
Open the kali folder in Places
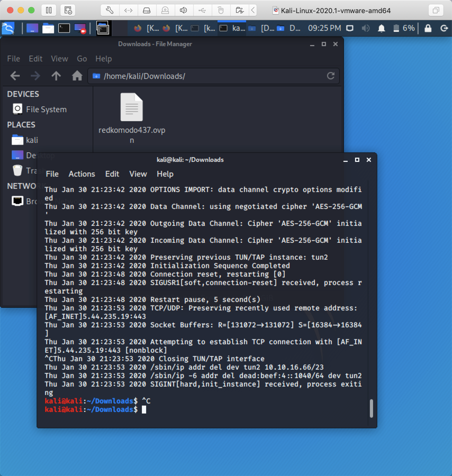click(x=32, y=140)
